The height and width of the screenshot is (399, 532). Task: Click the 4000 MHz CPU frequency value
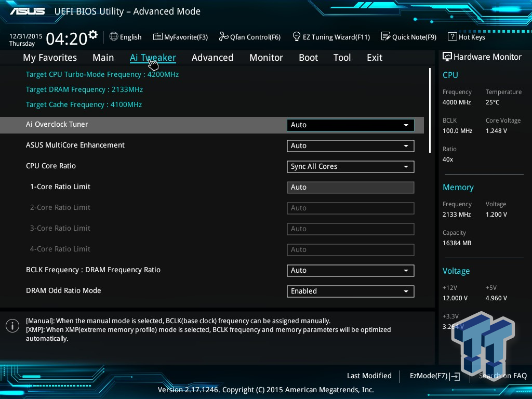[457, 102]
